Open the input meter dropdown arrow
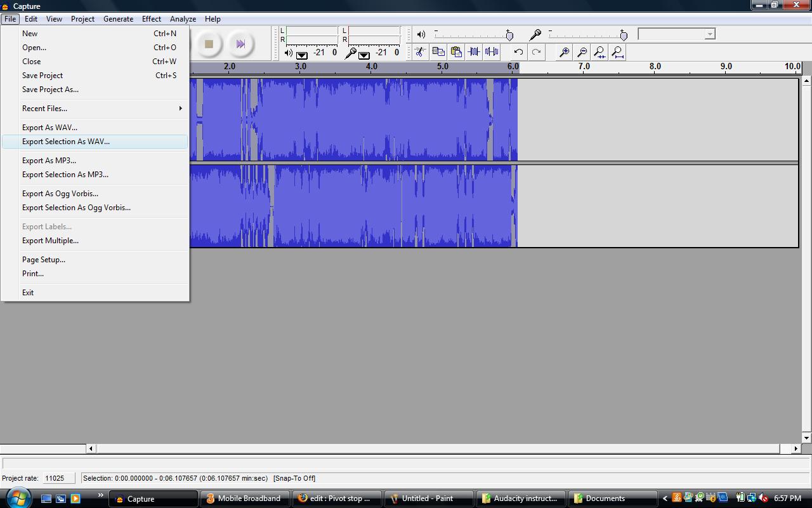The height and width of the screenshot is (508, 812). (x=364, y=55)
